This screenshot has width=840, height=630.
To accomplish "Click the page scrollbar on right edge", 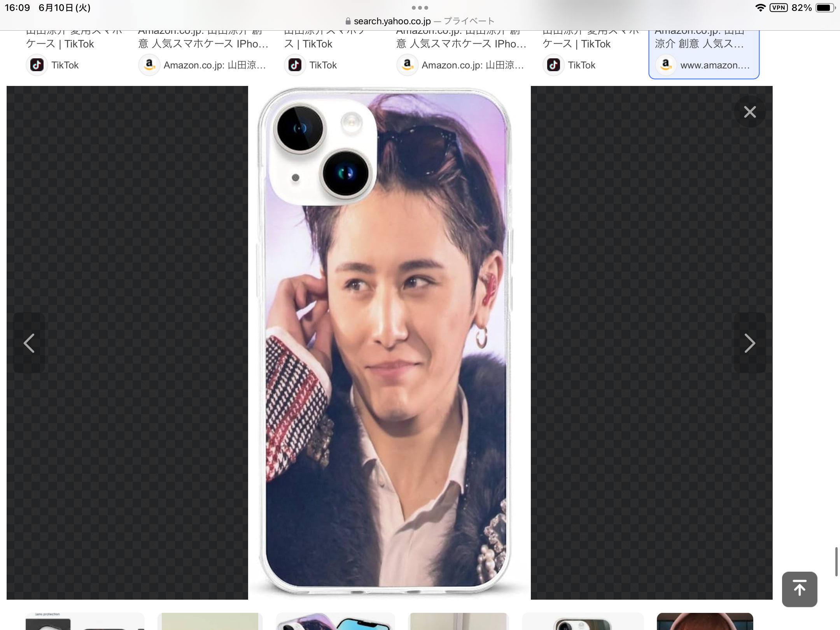I will click(x=836, y=561).
